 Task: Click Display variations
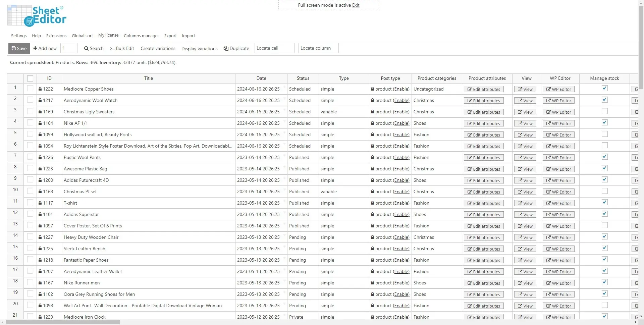(x=200, y=49)
